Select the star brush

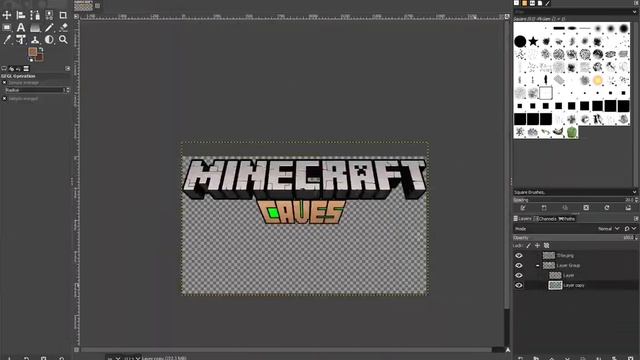coord(533,41)
